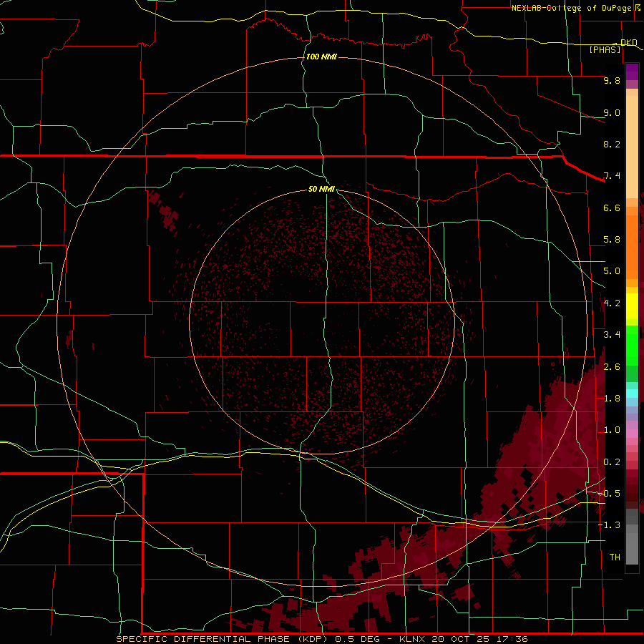Click the 5.8 scale value
644x644 pixels.
tap(612, 240)
